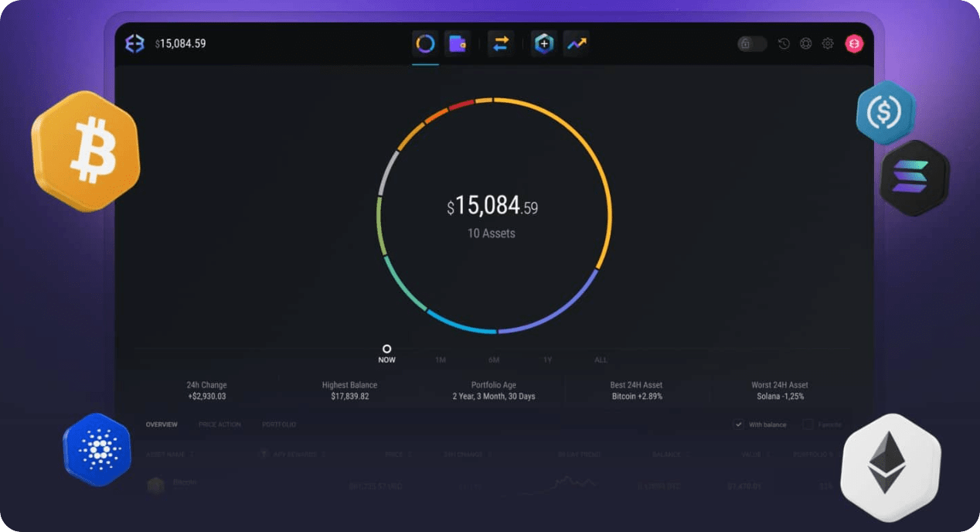Select the 1Y timeline range
This screenshot has width=980, height=532.
547,360
